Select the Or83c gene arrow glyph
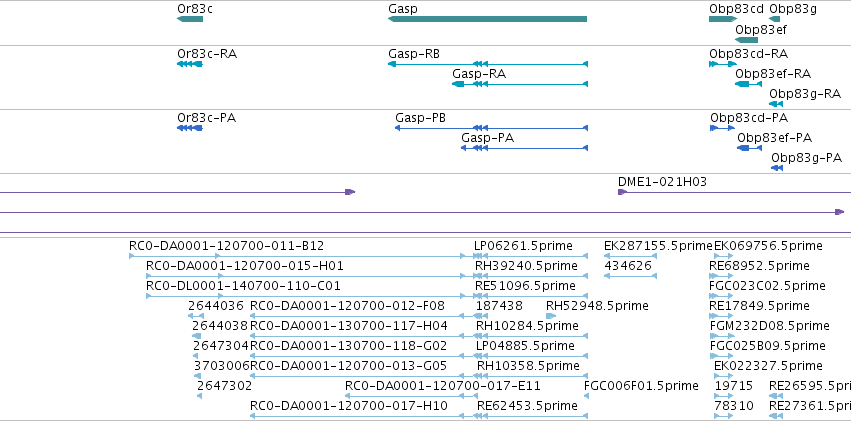 [x=190, y=19]
